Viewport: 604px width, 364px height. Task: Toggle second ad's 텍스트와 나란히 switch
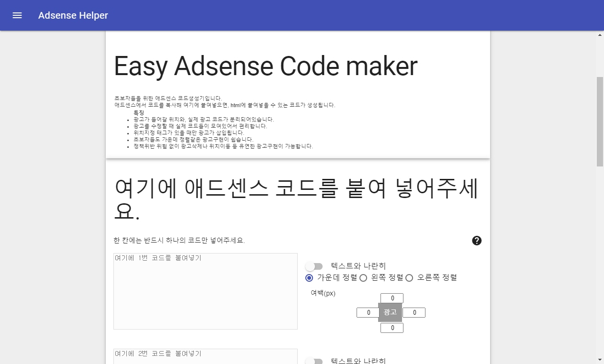coord(314,361)
